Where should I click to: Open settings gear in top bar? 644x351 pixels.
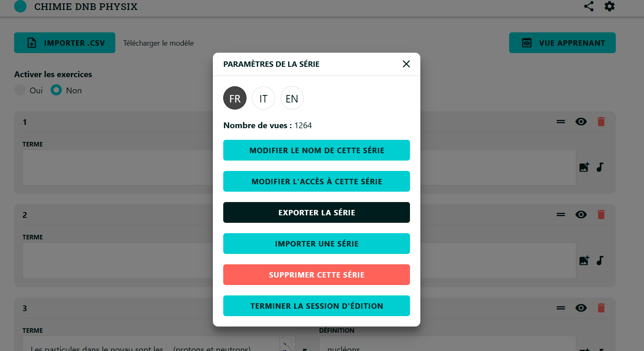pos(609,6)
